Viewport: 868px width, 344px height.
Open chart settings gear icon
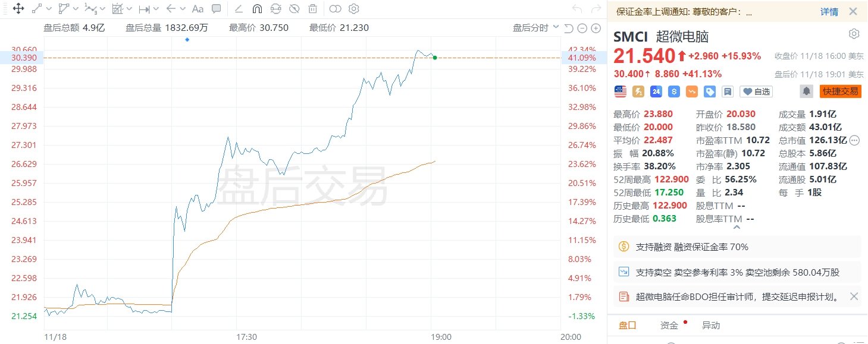coord(353,9)
